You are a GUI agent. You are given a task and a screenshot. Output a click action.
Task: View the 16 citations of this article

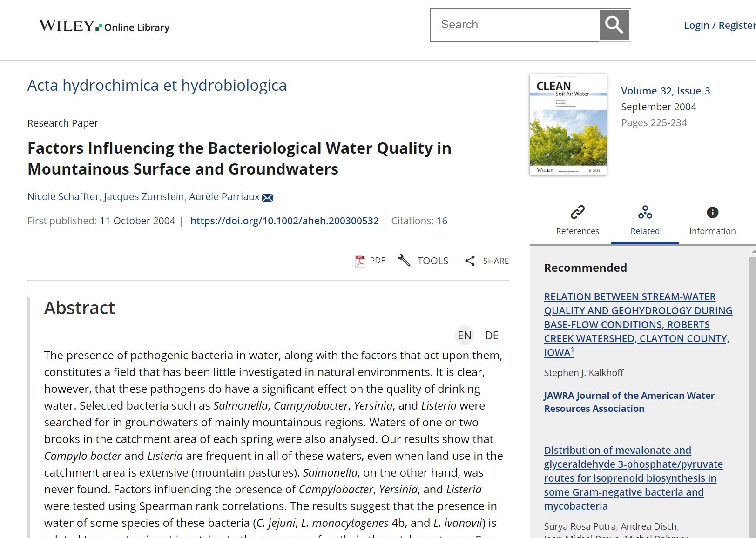442,221
